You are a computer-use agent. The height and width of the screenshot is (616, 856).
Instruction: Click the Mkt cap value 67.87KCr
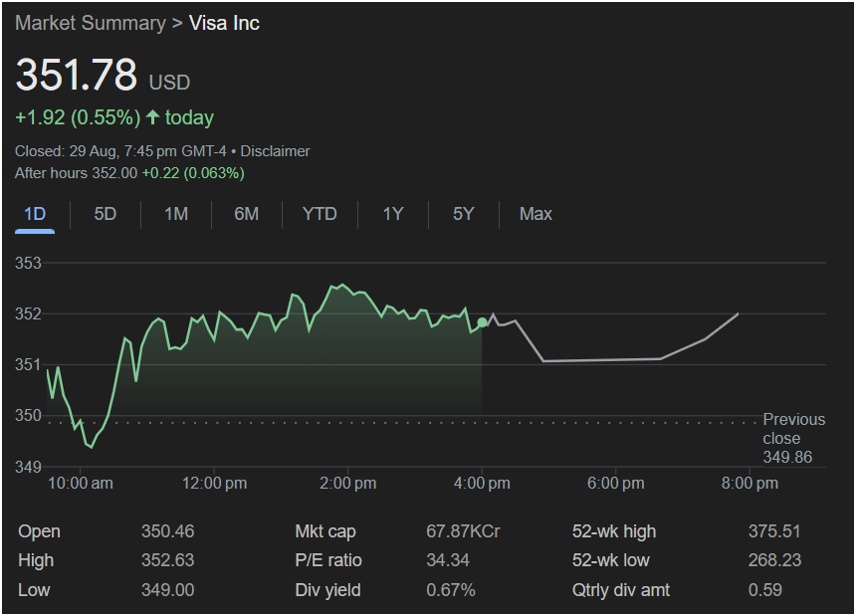click(x=463, y=531)
